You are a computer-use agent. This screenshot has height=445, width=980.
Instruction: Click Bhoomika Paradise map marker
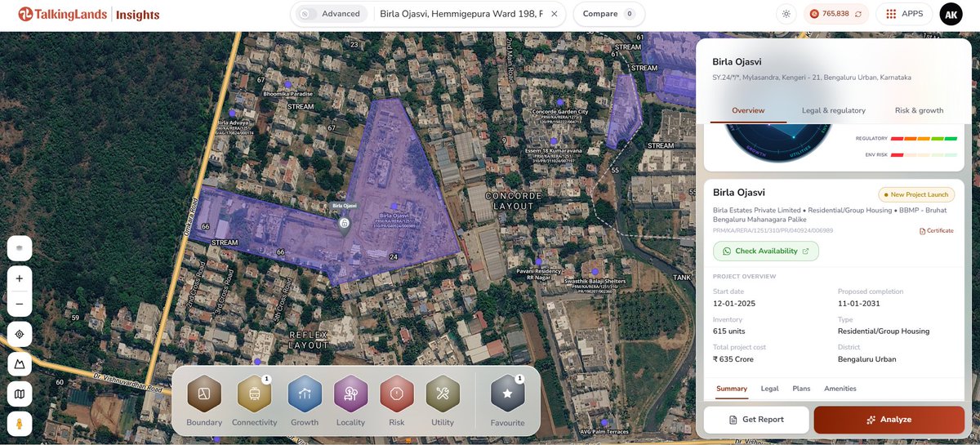coord(287,85)
